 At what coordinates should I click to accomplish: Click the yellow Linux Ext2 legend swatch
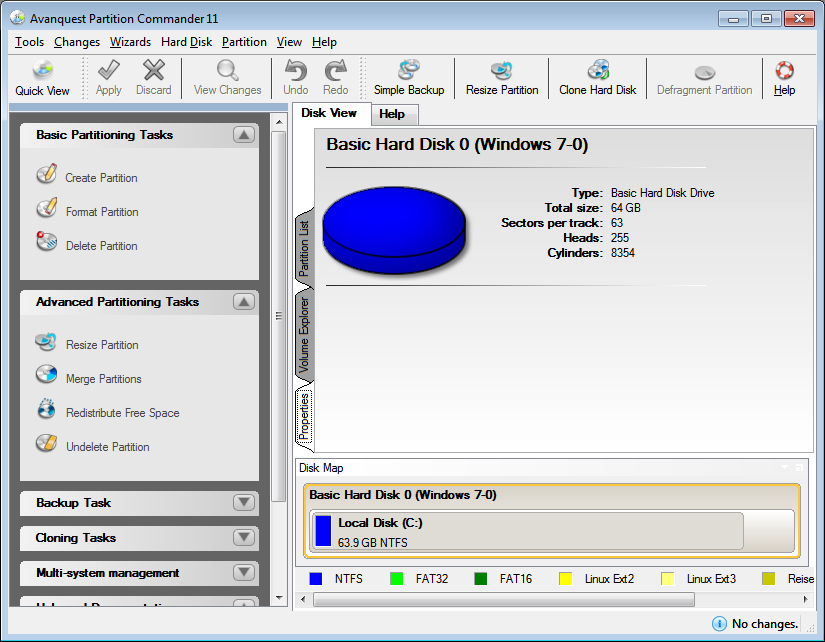[566, 579]
